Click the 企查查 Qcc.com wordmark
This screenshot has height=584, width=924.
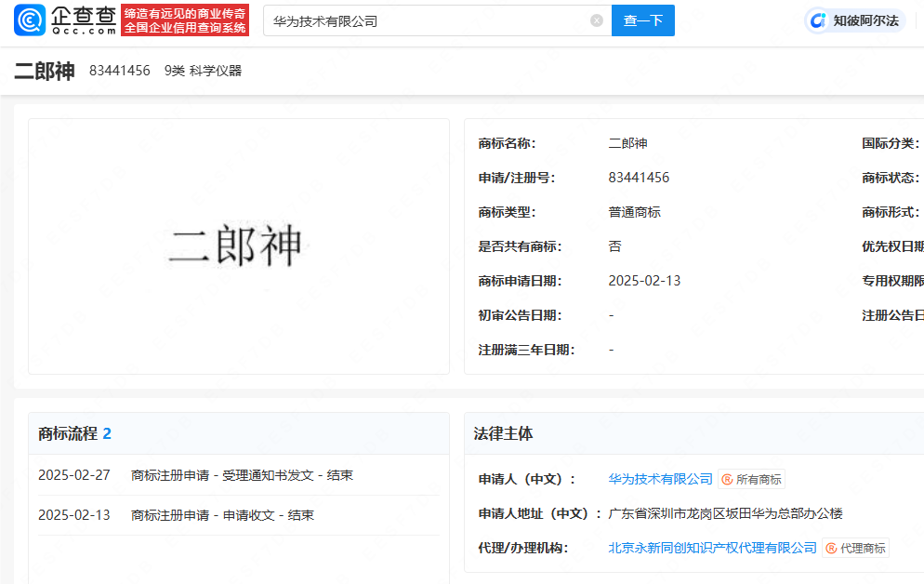coord(84,20)
